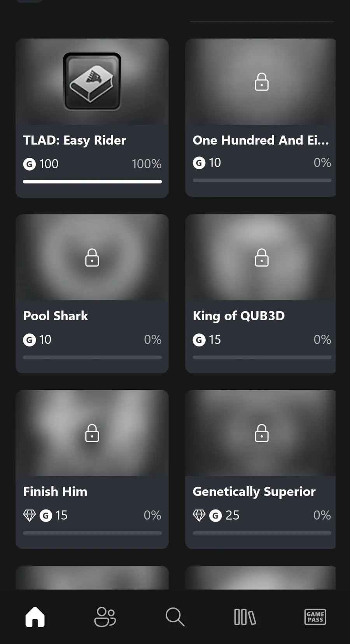Click lock icon on One Hundred And Ei... card

pyautogui.click(x=262, y=82)
